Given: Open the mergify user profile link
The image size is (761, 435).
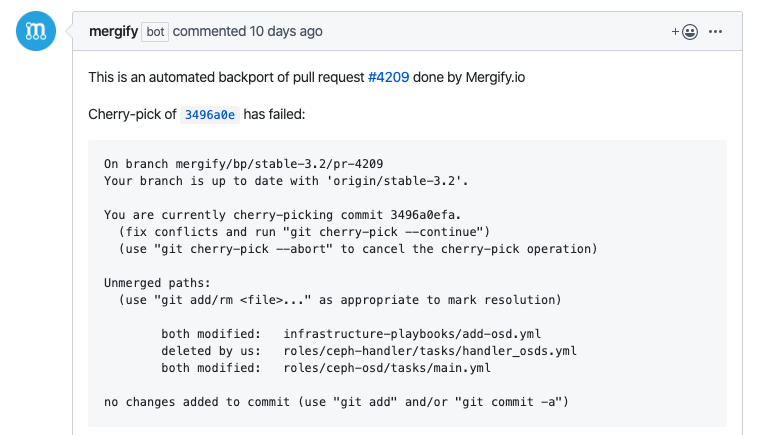Looking at the screenshot, I should (x=114, y=32).
